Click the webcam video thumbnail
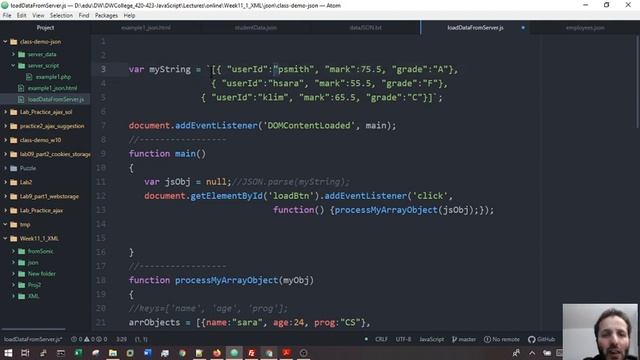 [x=600, y=331]
